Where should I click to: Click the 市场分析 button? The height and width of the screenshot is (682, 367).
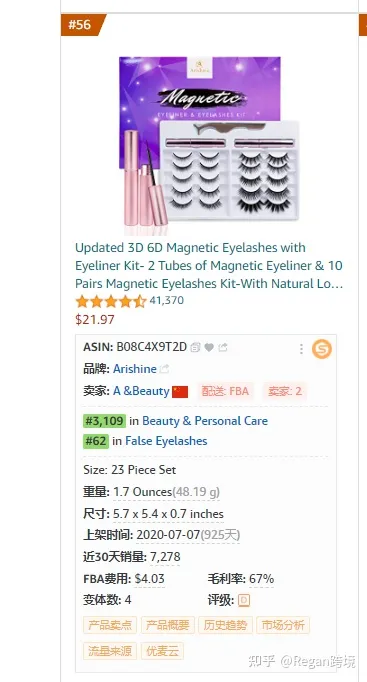coord(283,625)
